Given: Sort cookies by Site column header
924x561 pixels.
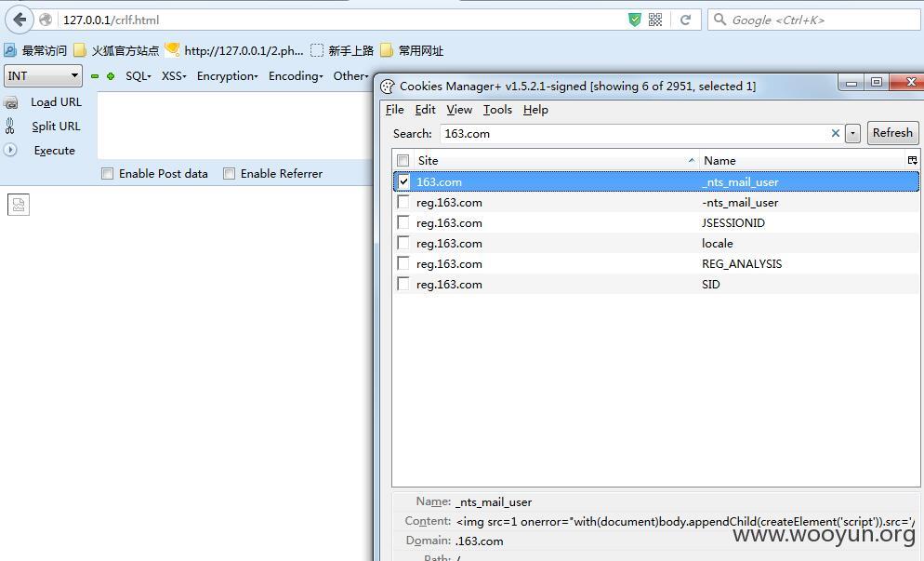Looking at the screenshot, I should coord(556,160).
